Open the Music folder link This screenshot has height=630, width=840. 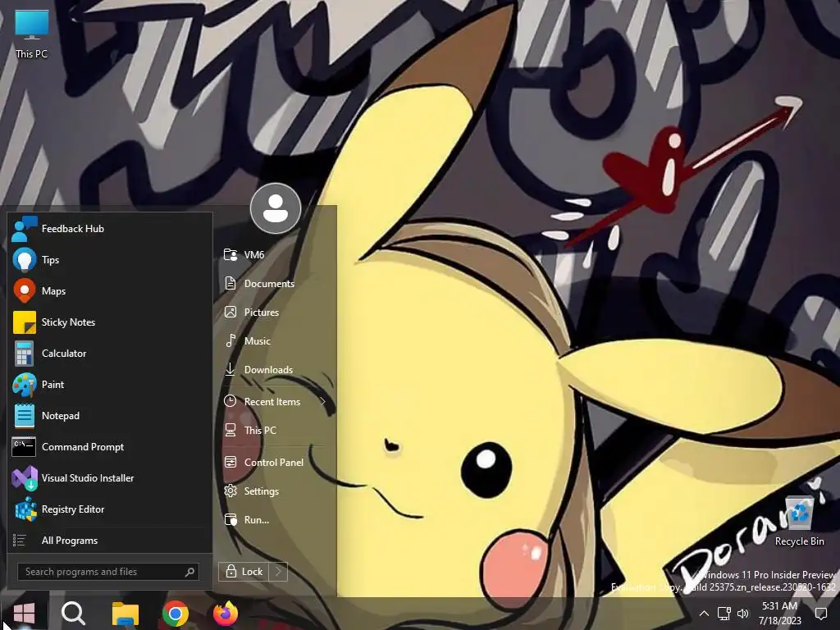276,340
